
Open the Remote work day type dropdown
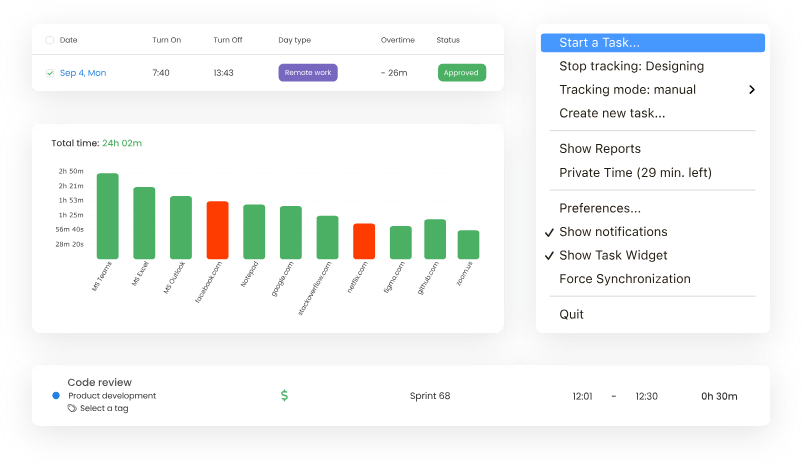[308, 73]
